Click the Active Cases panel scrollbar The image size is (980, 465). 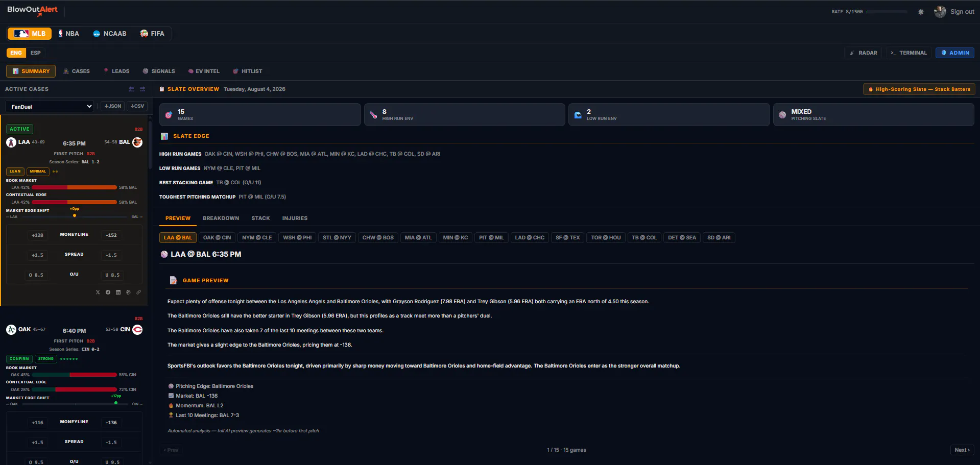(150, 145)
